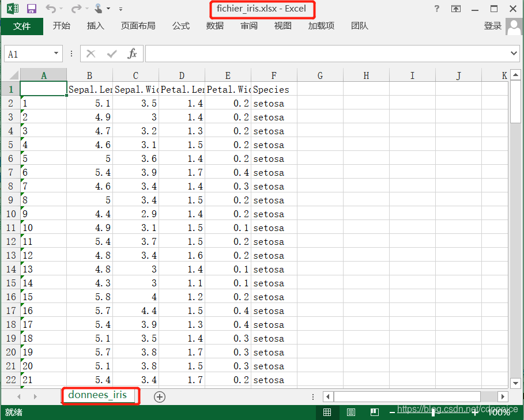Open the Customize Quick Access Toolbar dropdown
Image resolution: width=524 pixels, height=420 pixels.
point(120,9)
